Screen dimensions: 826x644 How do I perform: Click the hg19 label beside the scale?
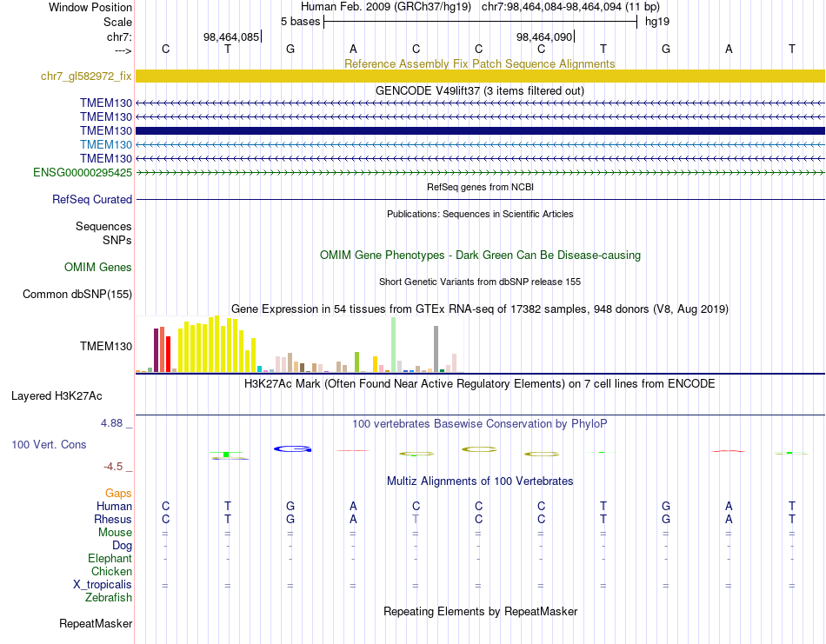click(657, 22)
